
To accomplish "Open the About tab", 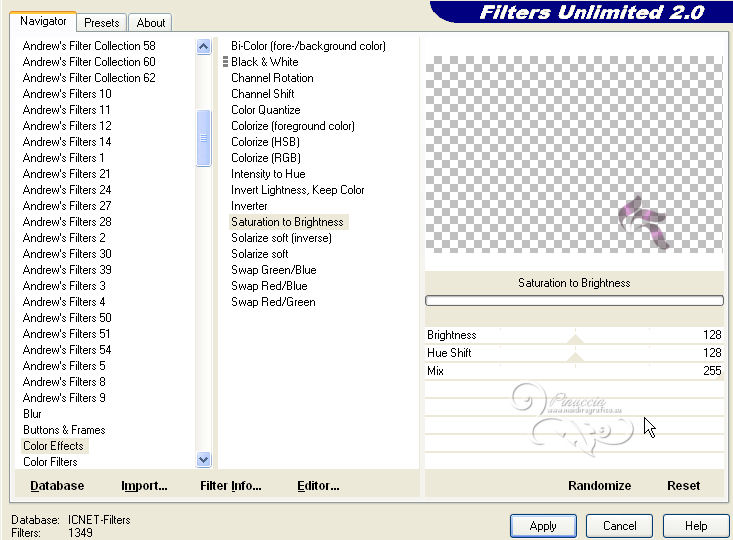I will (151, 22).
